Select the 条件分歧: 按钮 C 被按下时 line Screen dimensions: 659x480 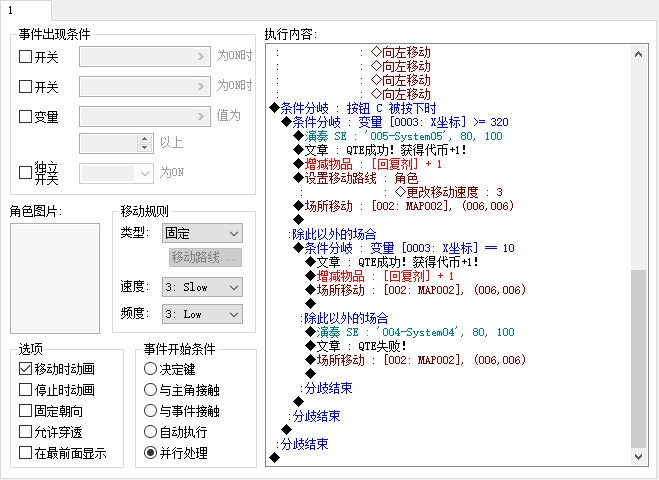353,108
